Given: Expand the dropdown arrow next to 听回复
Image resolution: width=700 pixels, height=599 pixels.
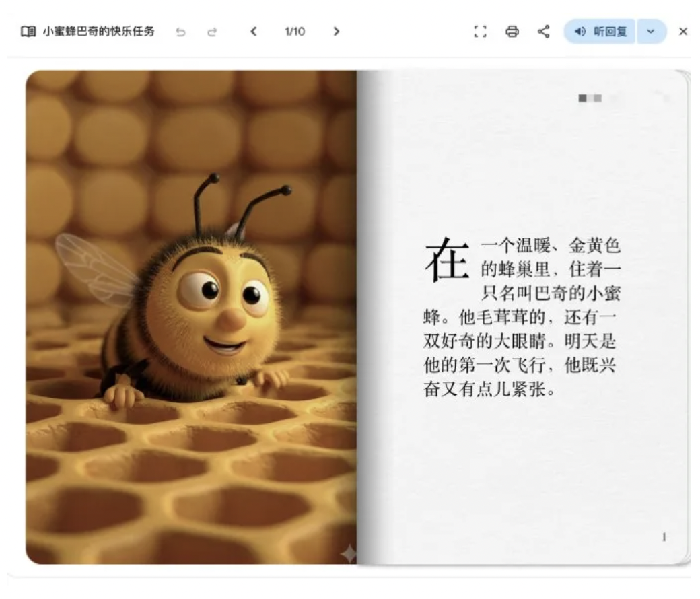Looking at the screenshot, I should click(x=650, y=32).
